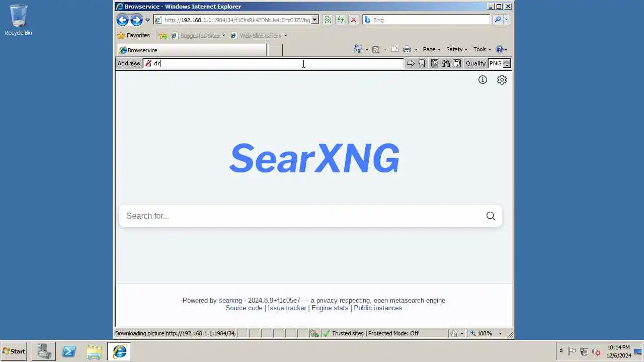
Task: Expand the Home button dropdown arrow
Action: click(367, 49)
